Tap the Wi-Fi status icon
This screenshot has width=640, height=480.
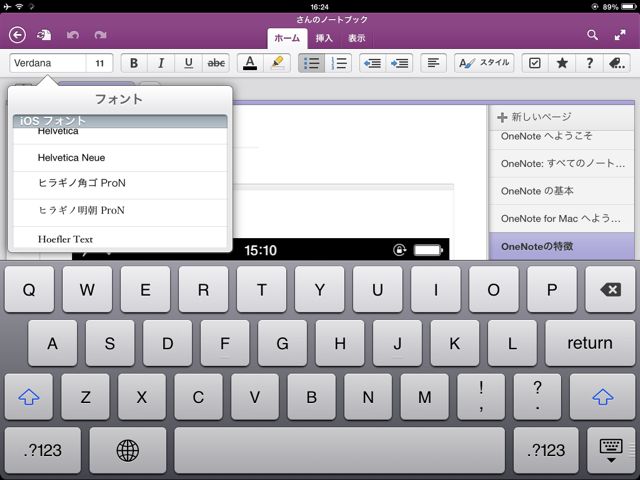19,7
